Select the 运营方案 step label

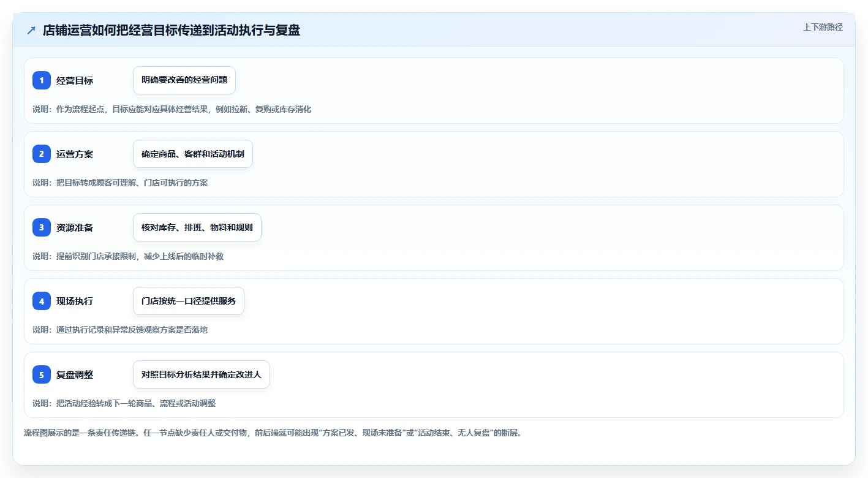[x=75, y=154]
